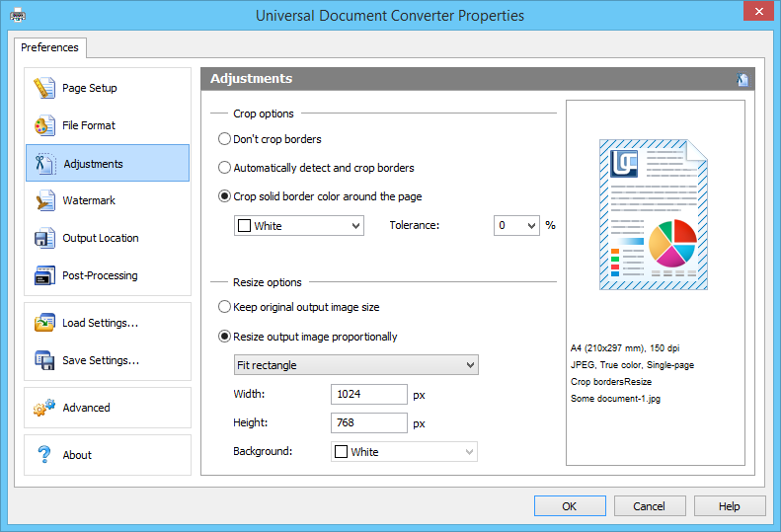
Task: Click the printer icon in title bar
Action: pyautogui.click(x=18, y=16)
